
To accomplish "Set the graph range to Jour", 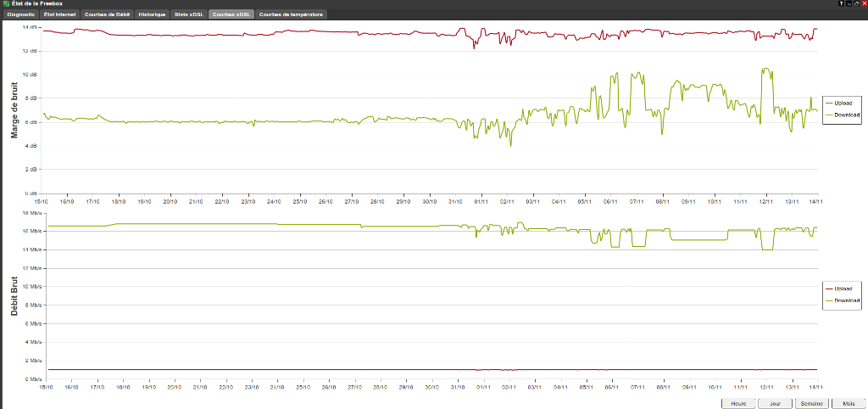I will (x=776, y=403).
